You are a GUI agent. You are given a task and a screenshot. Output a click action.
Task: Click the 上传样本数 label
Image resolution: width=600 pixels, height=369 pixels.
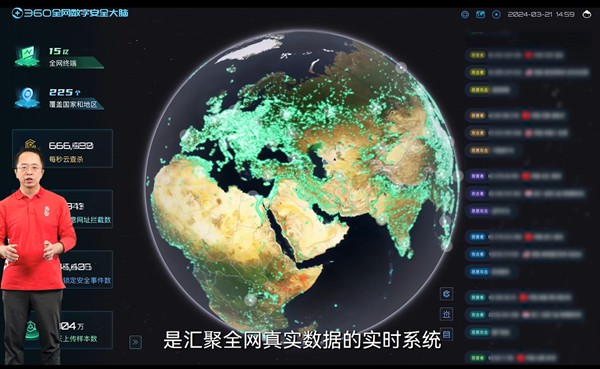[80, 339]
